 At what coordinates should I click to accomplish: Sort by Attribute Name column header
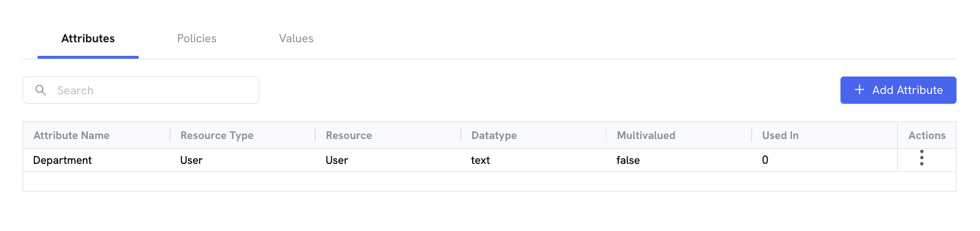(71, 135)
